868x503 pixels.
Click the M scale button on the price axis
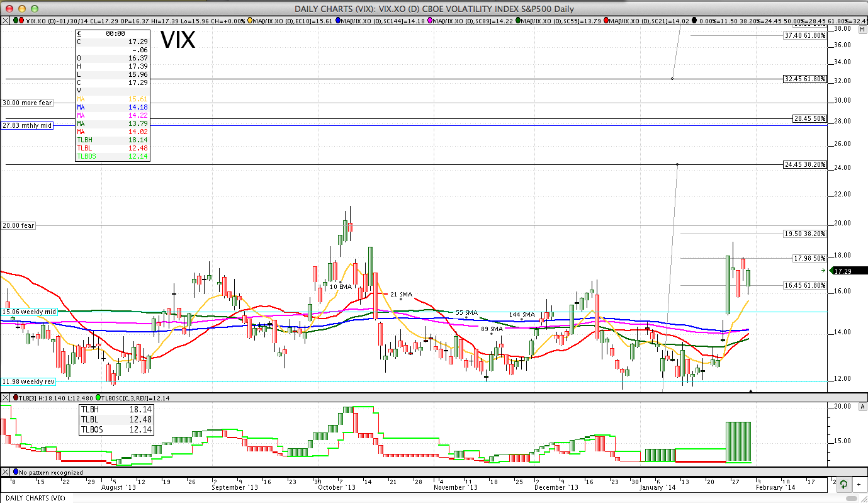pyautogui.click(x=861, y=29)
